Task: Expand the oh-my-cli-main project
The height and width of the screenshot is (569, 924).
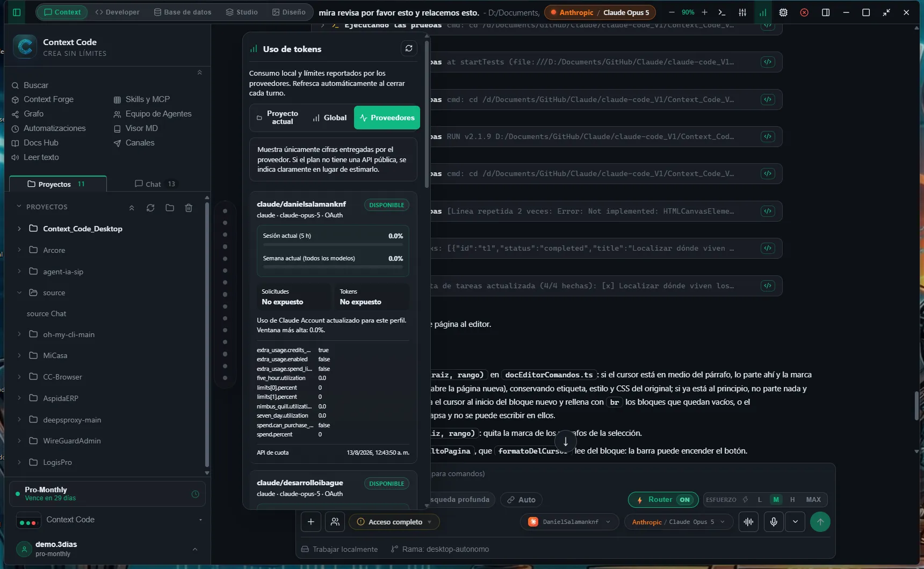Action: [19, 334]
